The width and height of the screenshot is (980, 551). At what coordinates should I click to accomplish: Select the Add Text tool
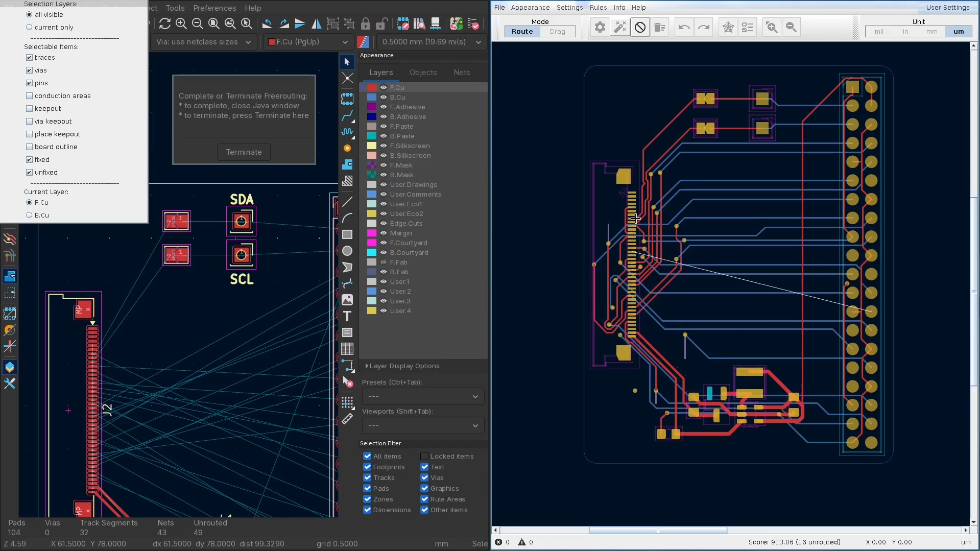pyautogui.click(x=347, y=316)
